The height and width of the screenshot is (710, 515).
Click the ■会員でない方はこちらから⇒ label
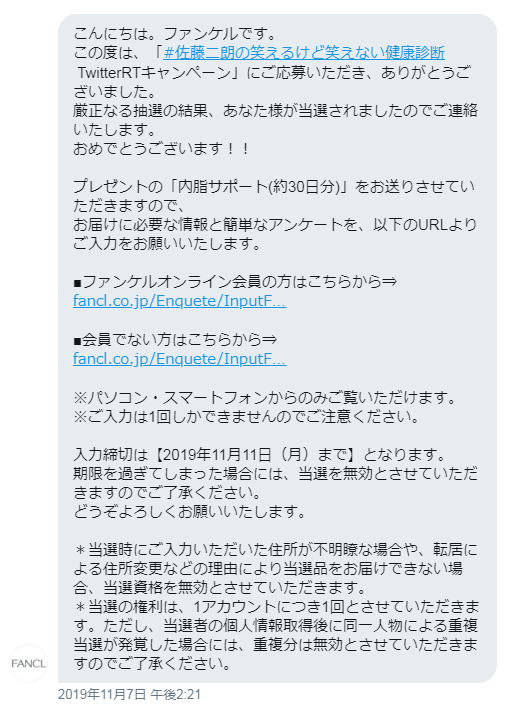point(175,340)
